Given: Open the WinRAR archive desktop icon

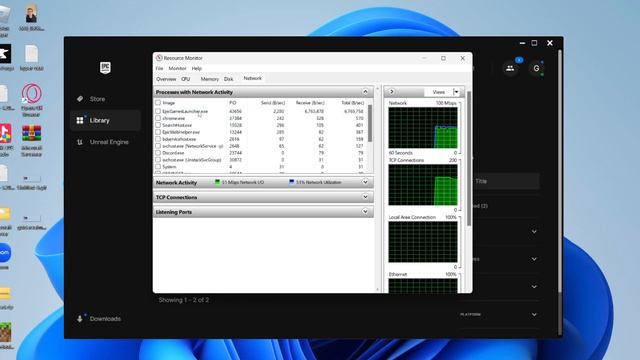Looking at the screenshot, I should coord(31,141).
